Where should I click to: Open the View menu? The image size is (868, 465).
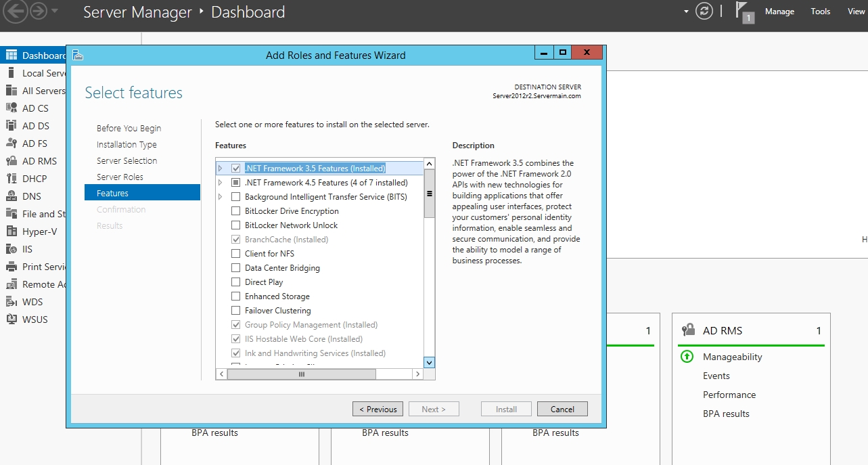pyautogui.click(x=856, y=12)
